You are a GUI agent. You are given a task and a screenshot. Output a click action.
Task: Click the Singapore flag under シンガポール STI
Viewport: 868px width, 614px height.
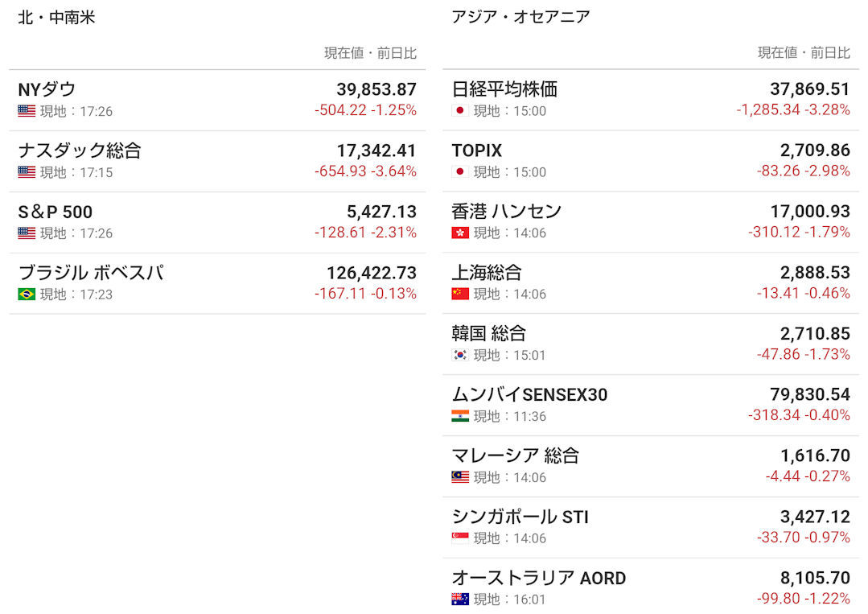pos(460,538)
